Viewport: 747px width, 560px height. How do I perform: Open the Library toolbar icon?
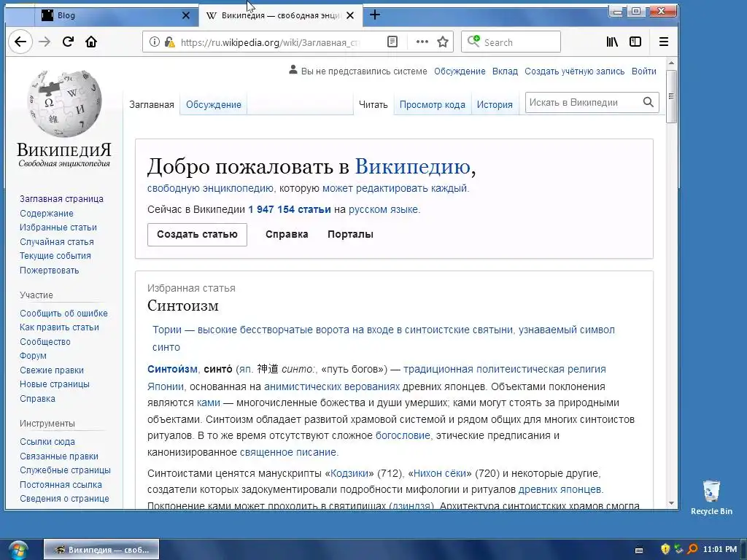(x=612, y=42)
